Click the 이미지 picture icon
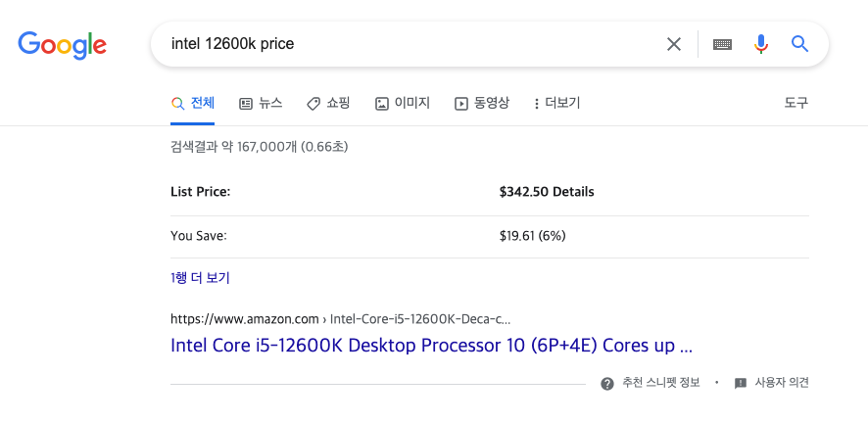 (x=382, y=104)
